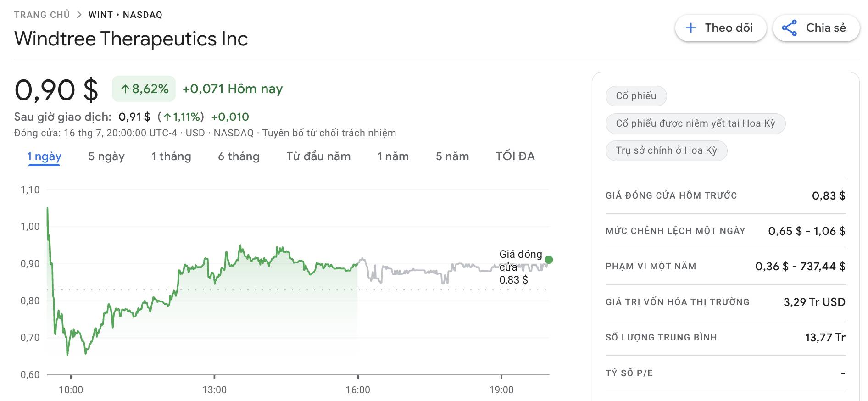The image size is (868, 401).
Task: Open the Cổ phiếu category chip
Action: coord(636,96)
